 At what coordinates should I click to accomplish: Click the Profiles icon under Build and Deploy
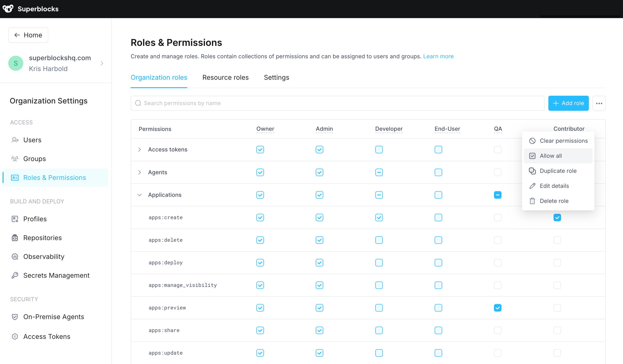click(15, 219)
